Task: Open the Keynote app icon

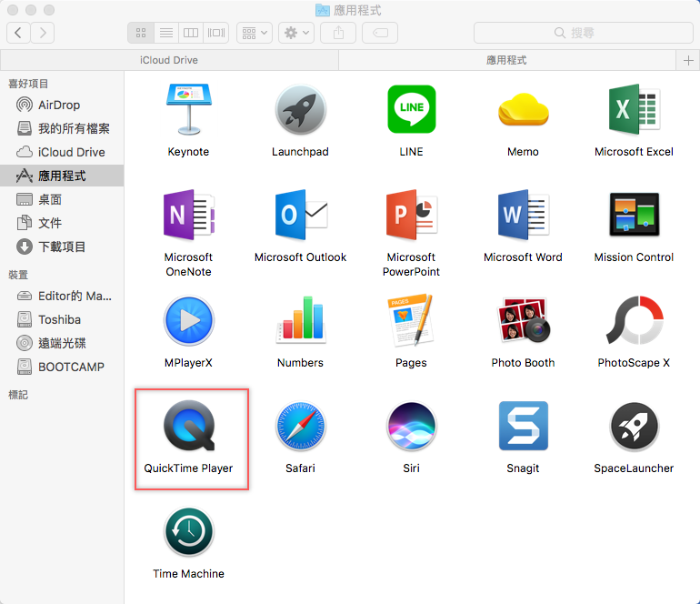Action: coord(188,109)
